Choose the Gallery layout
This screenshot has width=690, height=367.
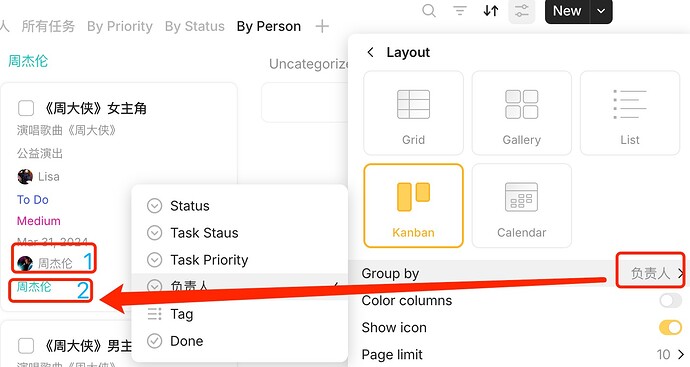tap(521, 113)
